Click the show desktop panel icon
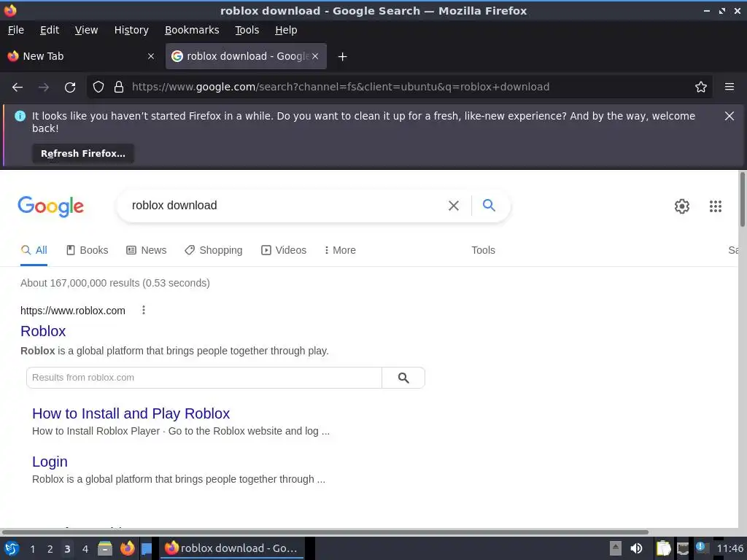The image size is (747, 560). 147,549
